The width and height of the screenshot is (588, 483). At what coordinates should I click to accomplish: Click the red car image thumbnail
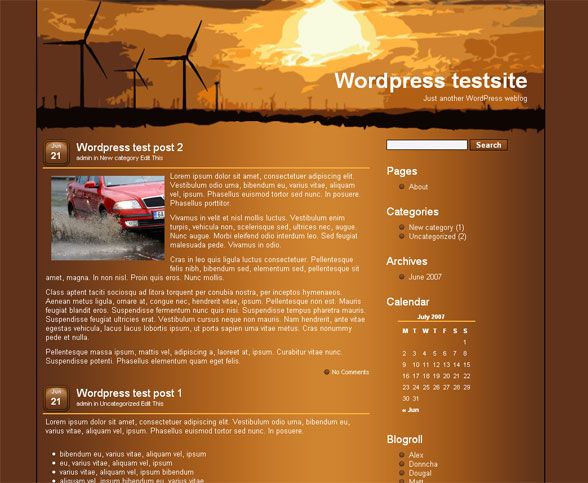pyautogui.click(x=108, y=218)
